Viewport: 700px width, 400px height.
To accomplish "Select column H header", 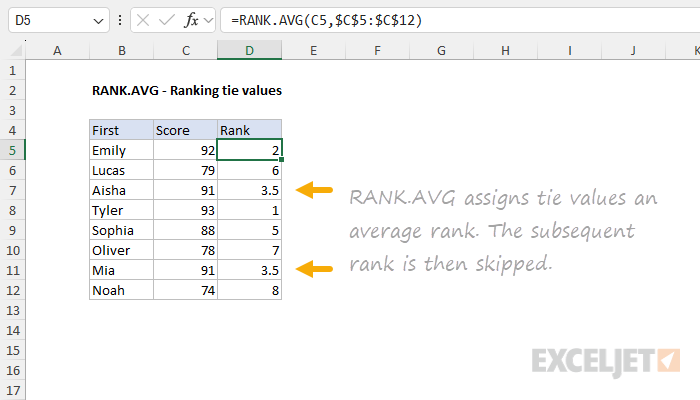I will click(x=505, y=50).
